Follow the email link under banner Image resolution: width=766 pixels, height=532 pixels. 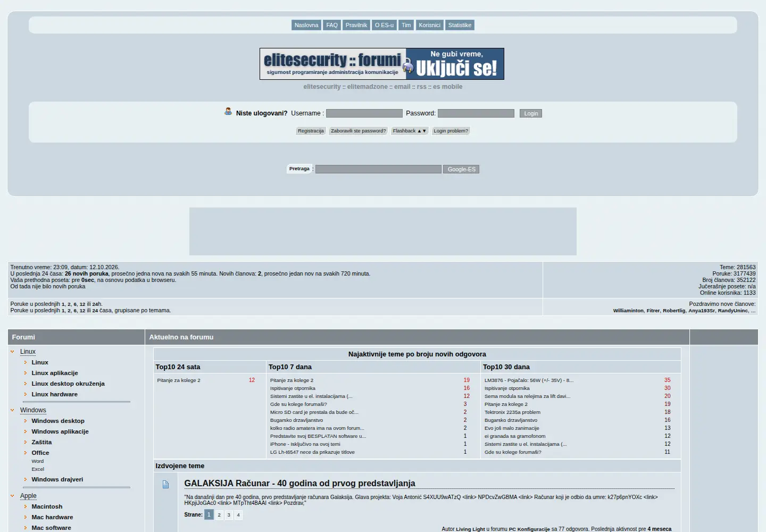pos(402,87)
